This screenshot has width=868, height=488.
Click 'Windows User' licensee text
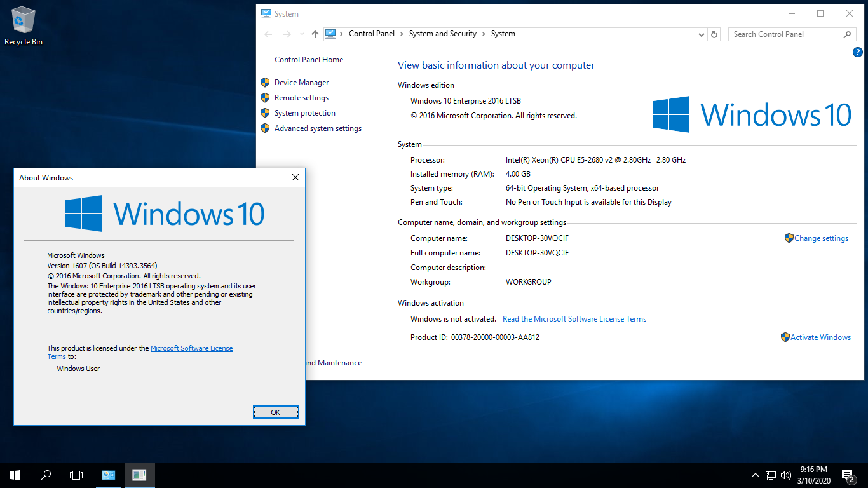click(78, 369)
